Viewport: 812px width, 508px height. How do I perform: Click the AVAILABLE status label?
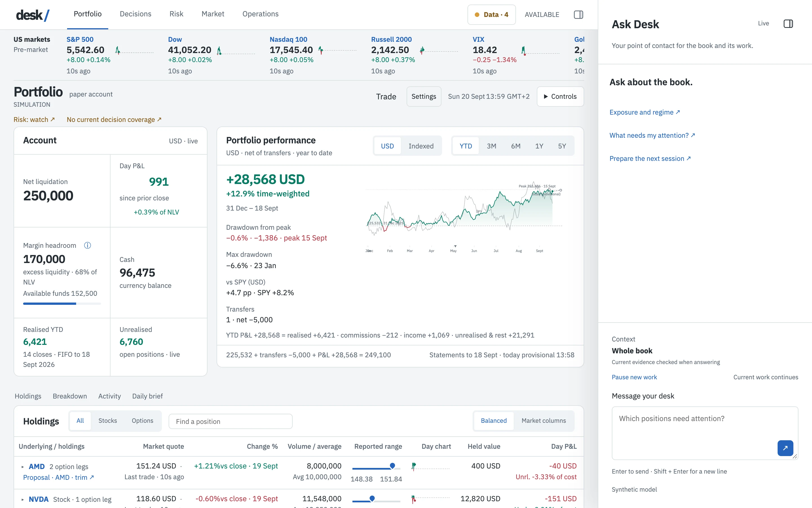(542, 14)
